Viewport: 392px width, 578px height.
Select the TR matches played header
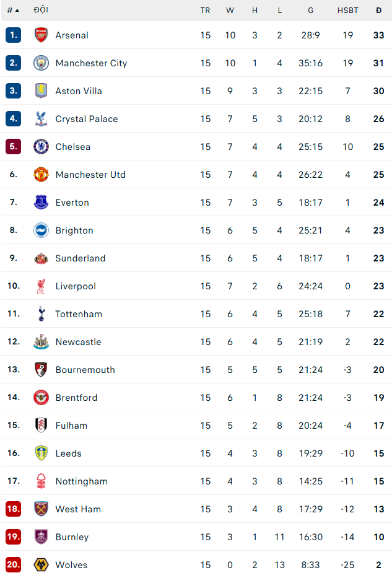tap(205, 10)
